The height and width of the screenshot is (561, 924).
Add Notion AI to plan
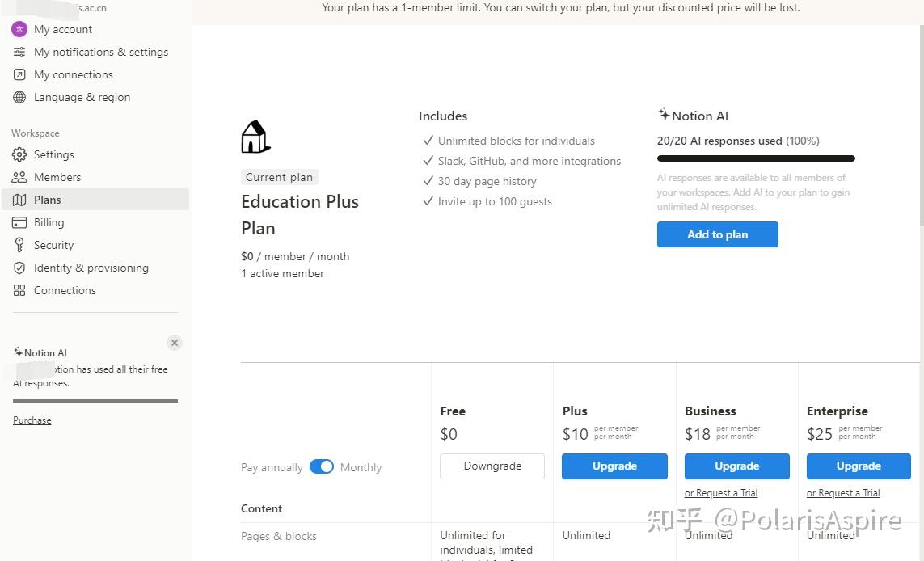[x=717, y=234]
